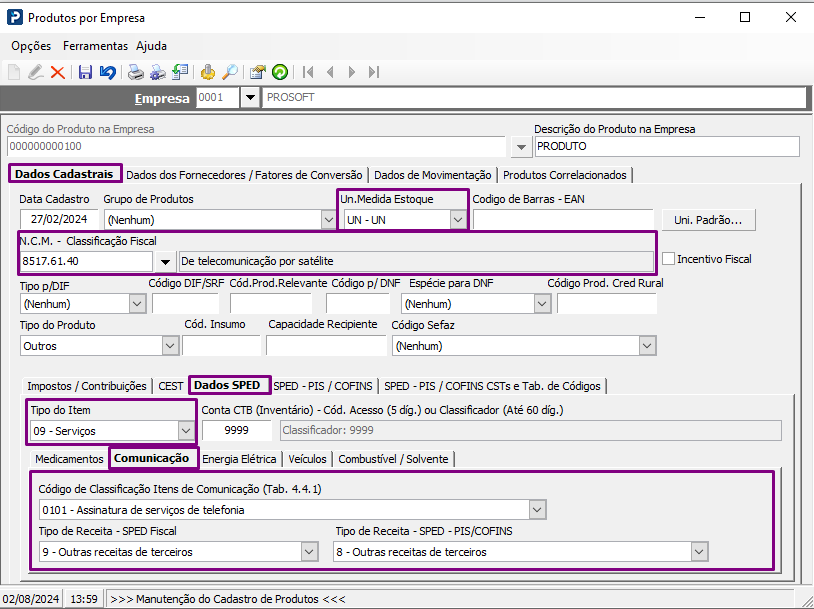Viewport: 814px width, 609px height.
Task: Open the Ferramentas menu
Action: pyautogui.click(x=95, y=46)
